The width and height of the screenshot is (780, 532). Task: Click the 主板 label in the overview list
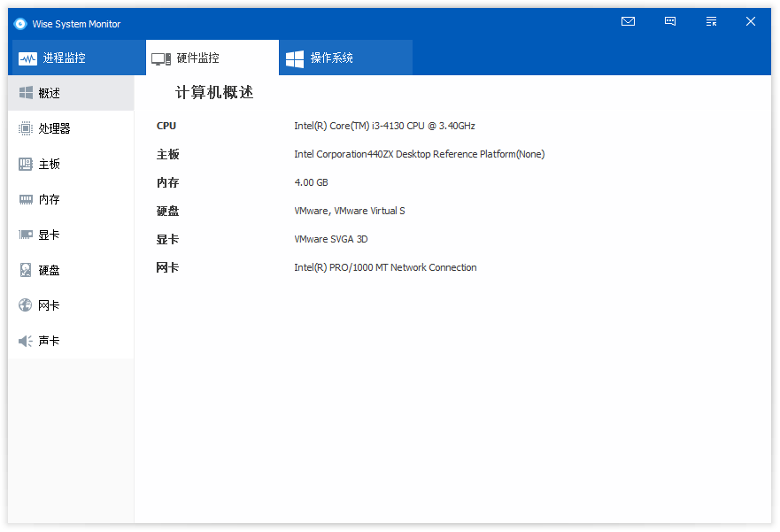coord(167,154)
